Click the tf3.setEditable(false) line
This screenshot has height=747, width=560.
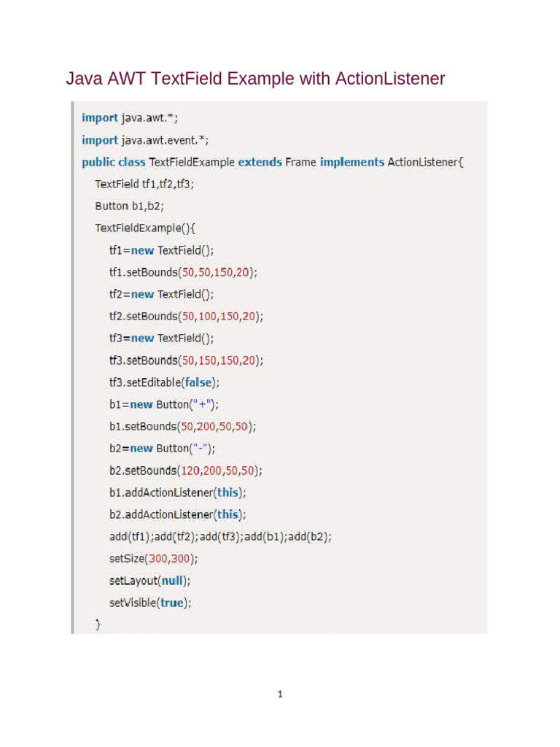(164, 382)
